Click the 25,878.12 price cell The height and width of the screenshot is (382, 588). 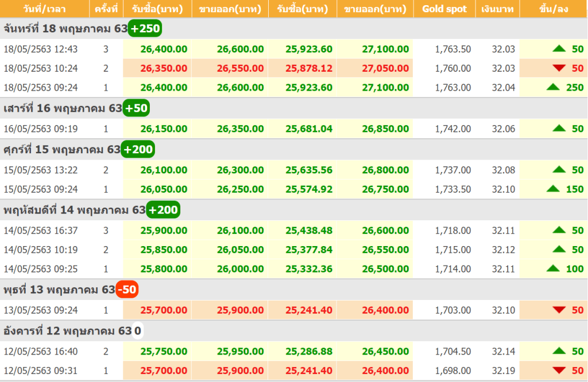[309, 69]
